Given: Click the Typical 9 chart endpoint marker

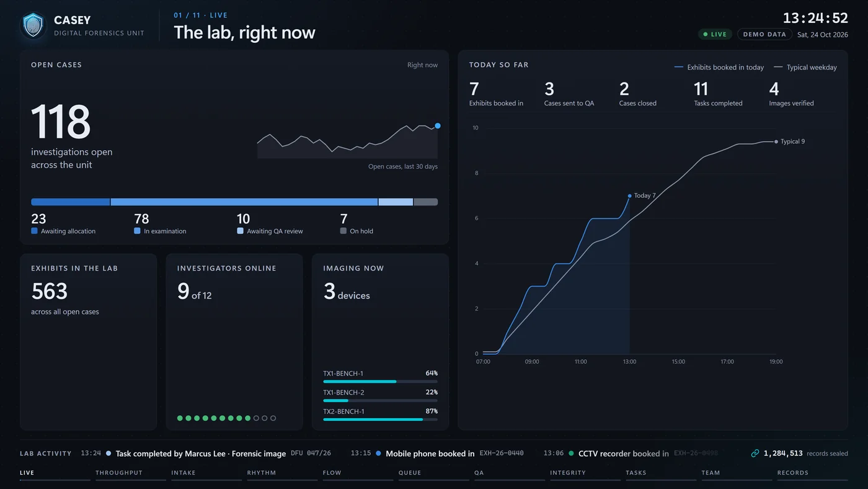Looking at the screenshot, I should tap(776, 141).
